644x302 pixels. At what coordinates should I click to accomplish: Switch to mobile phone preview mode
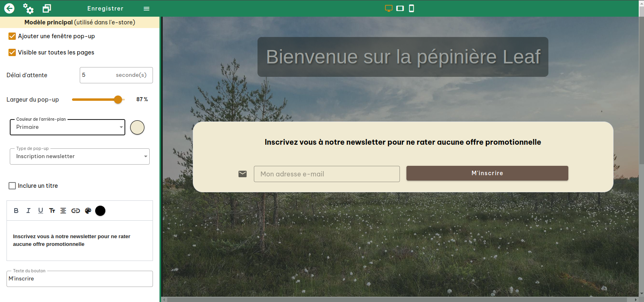coord(411,8)
